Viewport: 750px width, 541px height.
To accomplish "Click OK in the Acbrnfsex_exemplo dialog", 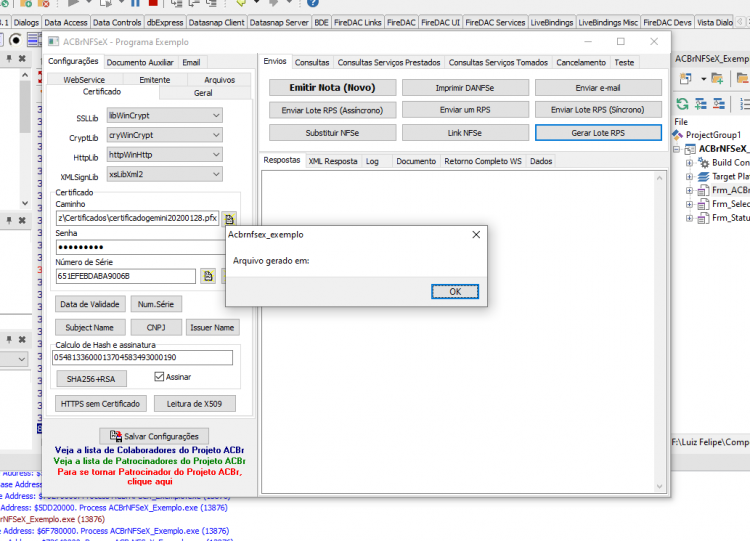I will click(x=455, y=291).
